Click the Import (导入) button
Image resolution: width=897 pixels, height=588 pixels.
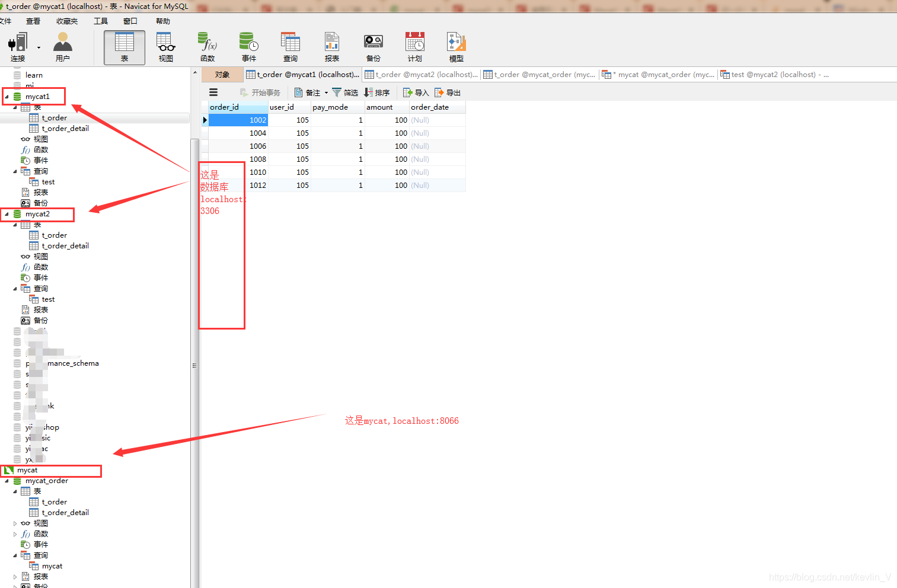pyautogui.click(x=416, y=92)
